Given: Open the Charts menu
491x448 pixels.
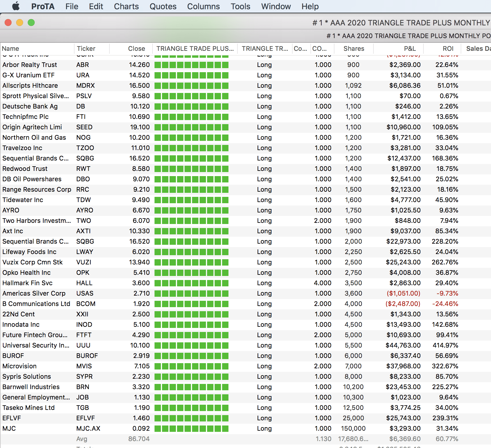Looking at the screenshot, I should [x=126, y=6].
